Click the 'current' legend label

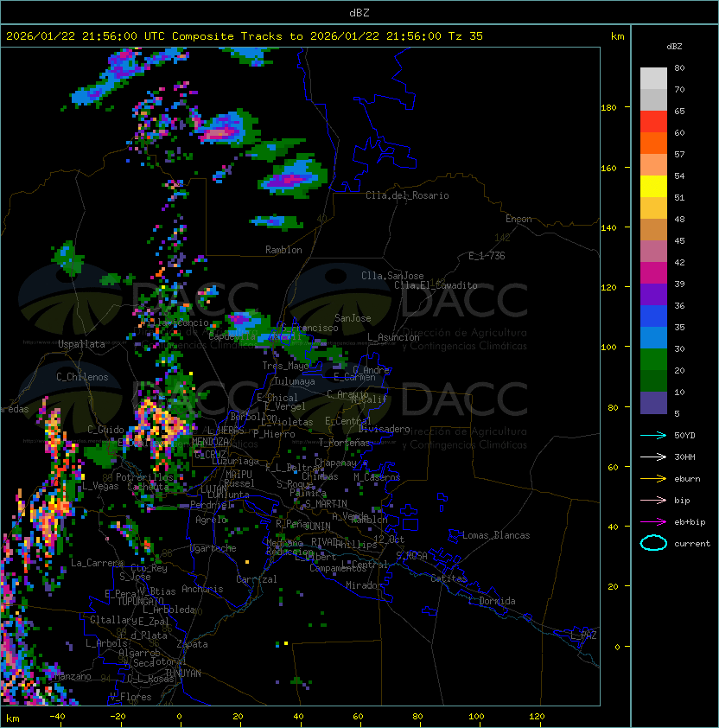(692, 544)
